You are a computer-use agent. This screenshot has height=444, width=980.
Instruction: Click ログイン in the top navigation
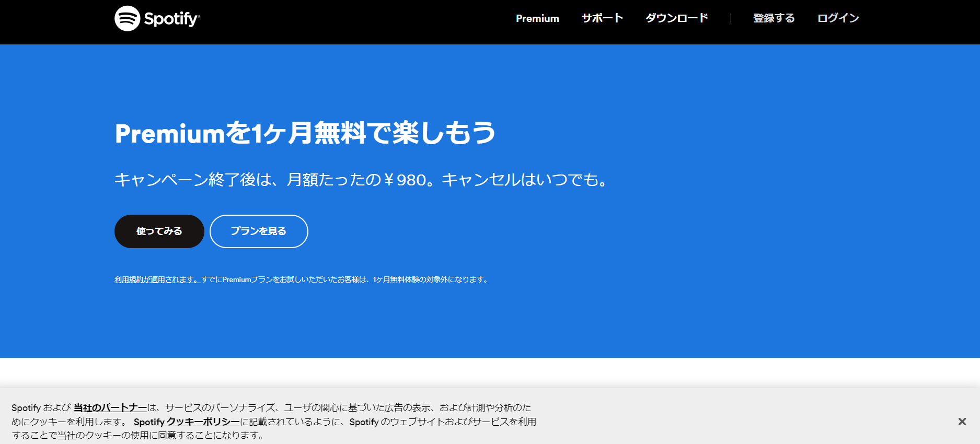tap(838, 18)
